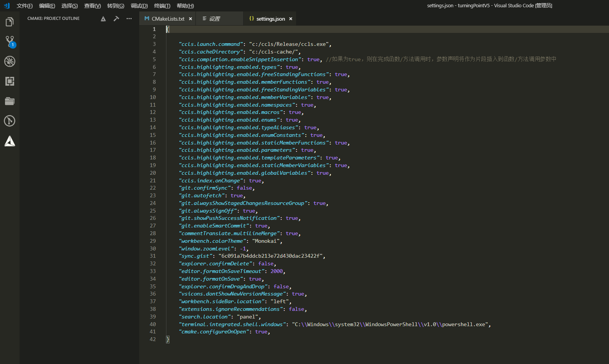Open more actions ellipsis in CMake outline

click(x=129, y=18)
